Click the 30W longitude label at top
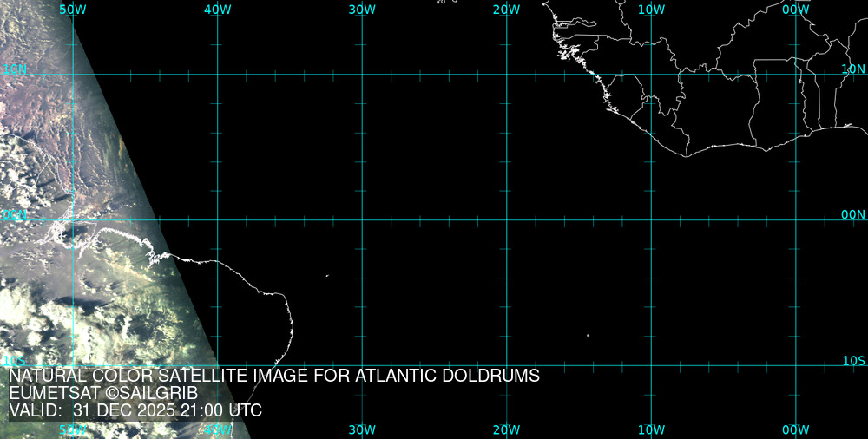The image size is (868, 439). (362, 10)
